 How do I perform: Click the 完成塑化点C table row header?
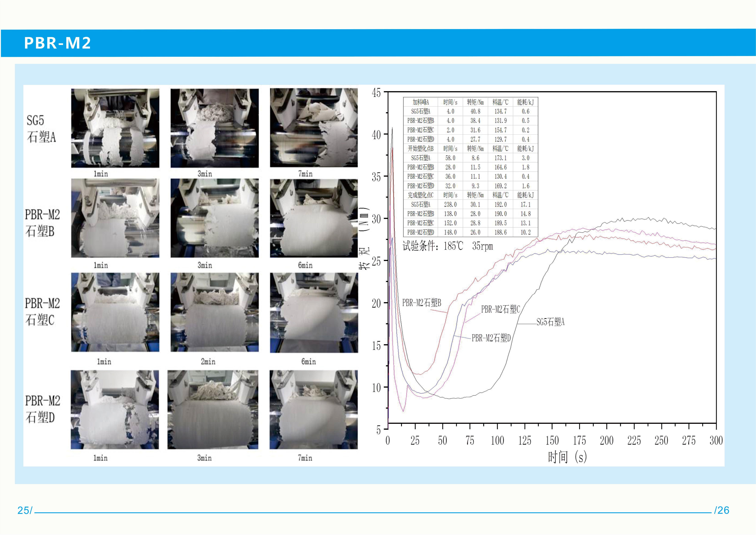coord(421,195)
